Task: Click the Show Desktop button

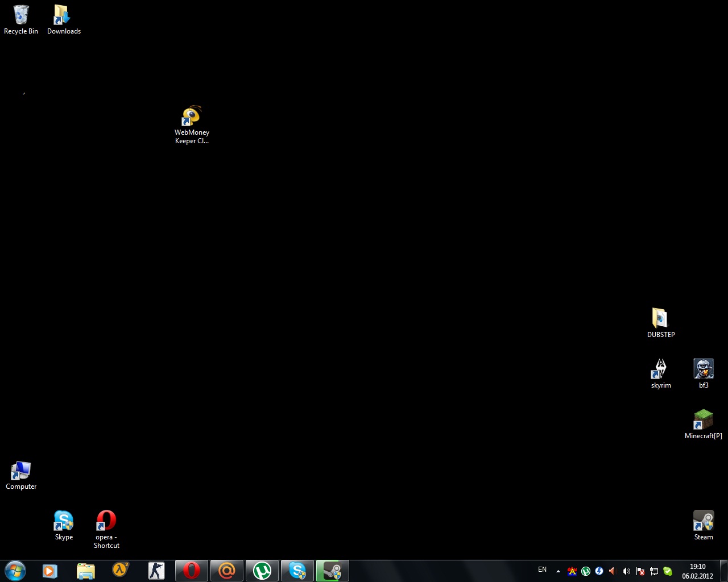Action: pyautogui.click(x=723, y=571)
